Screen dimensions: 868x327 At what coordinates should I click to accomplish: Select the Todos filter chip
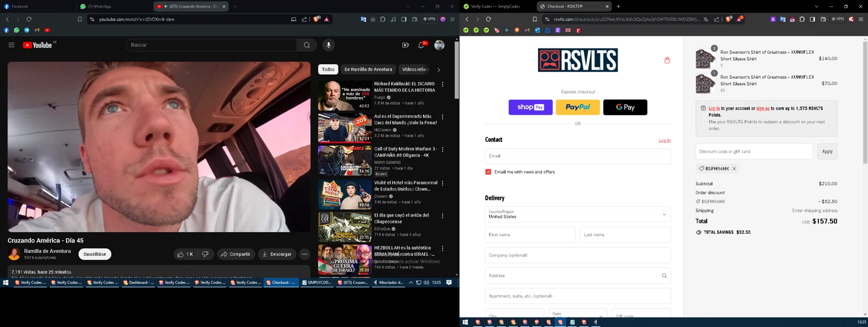point(328,69)
